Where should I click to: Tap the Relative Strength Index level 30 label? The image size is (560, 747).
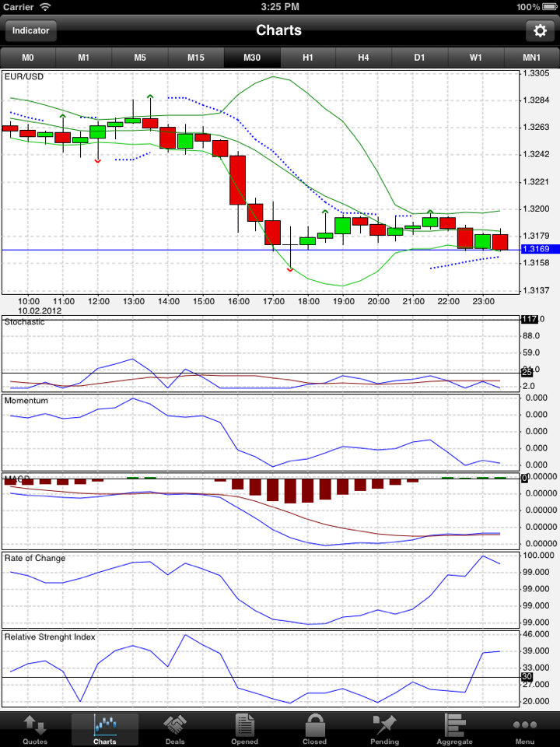[526, 677]
